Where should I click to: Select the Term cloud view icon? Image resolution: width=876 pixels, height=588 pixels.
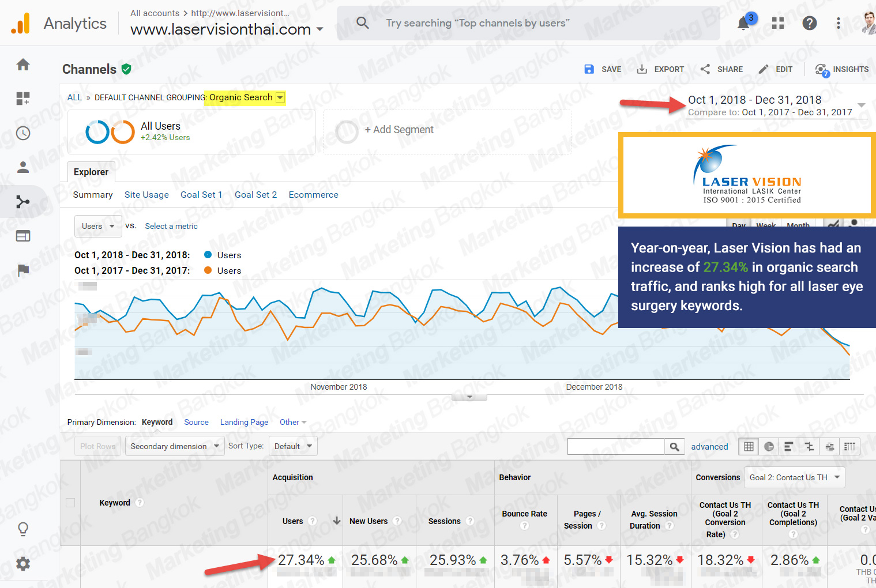click(x=829, y=446)
